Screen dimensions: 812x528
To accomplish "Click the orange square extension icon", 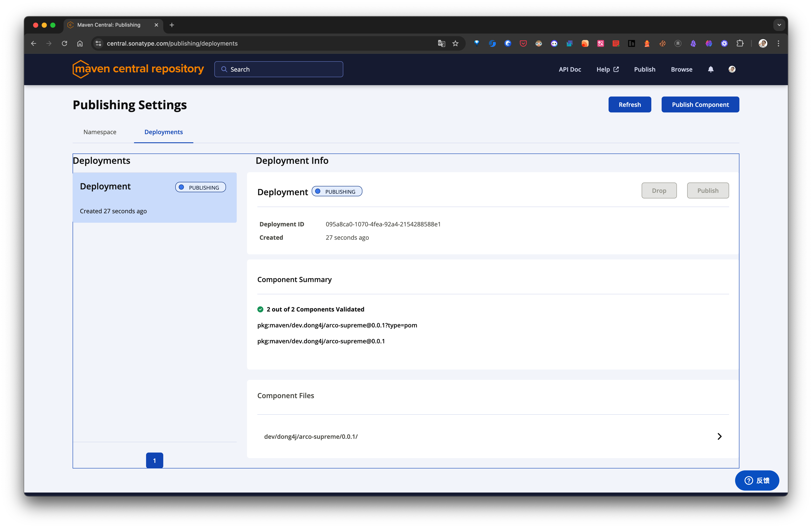I will [x=585, y=43].
